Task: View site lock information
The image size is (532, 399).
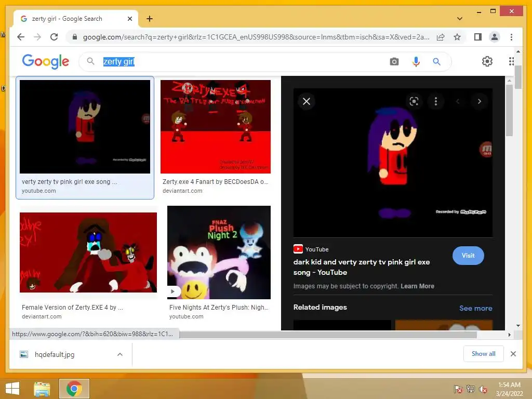Action: pyautogui.click(x=75, y=37)
